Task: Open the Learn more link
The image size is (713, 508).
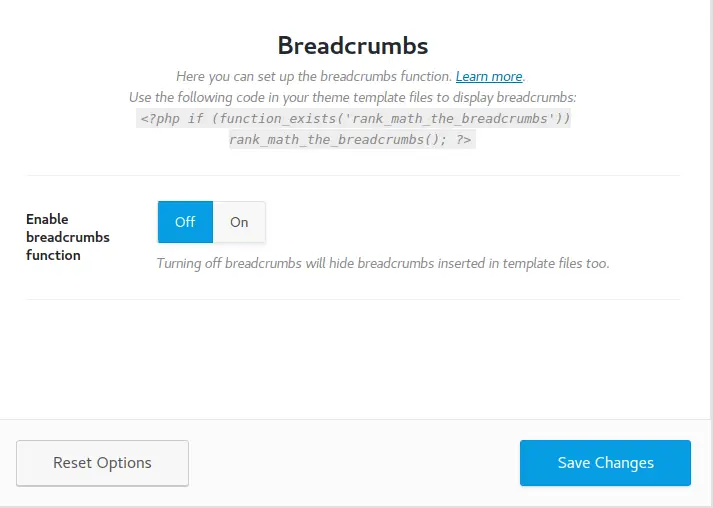Action: (489, 76)
